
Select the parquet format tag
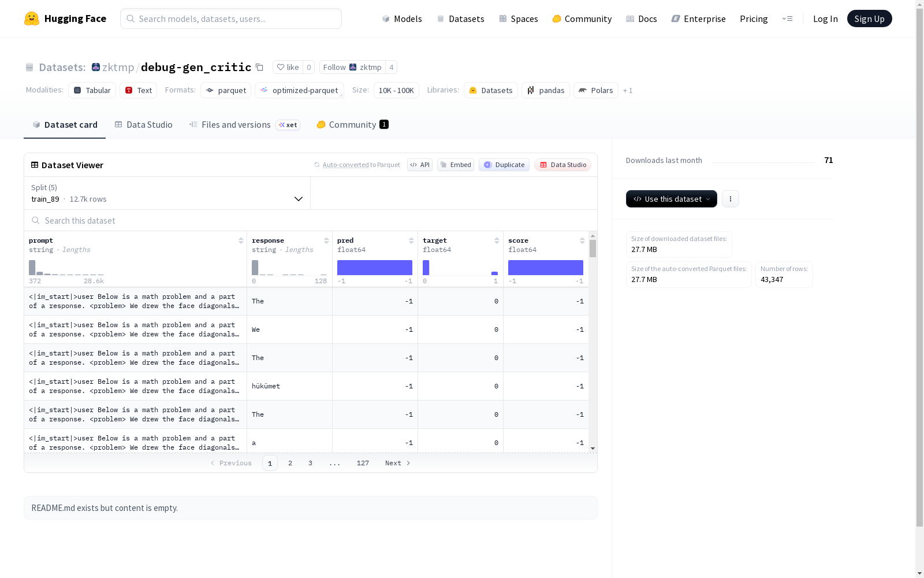click(226, 90)
